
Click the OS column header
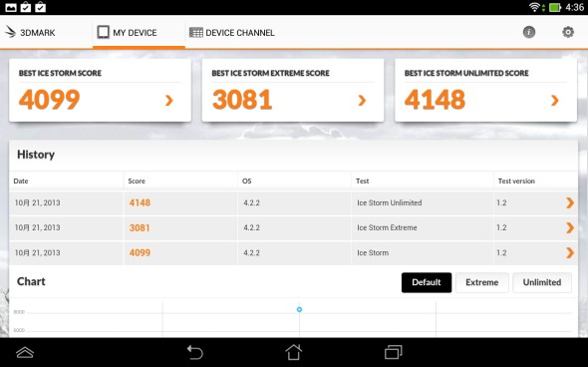[247, 181]
